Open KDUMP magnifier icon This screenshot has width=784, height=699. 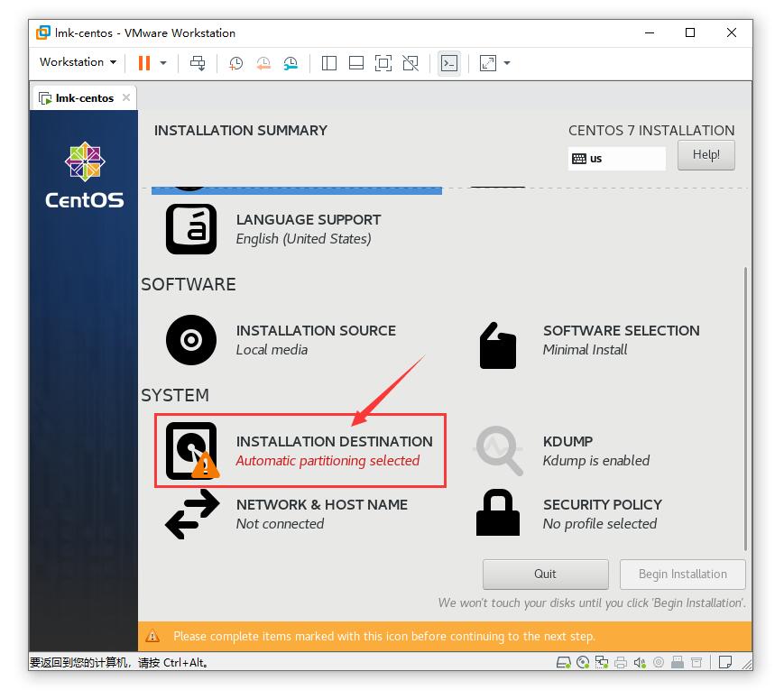coord(499,450)
